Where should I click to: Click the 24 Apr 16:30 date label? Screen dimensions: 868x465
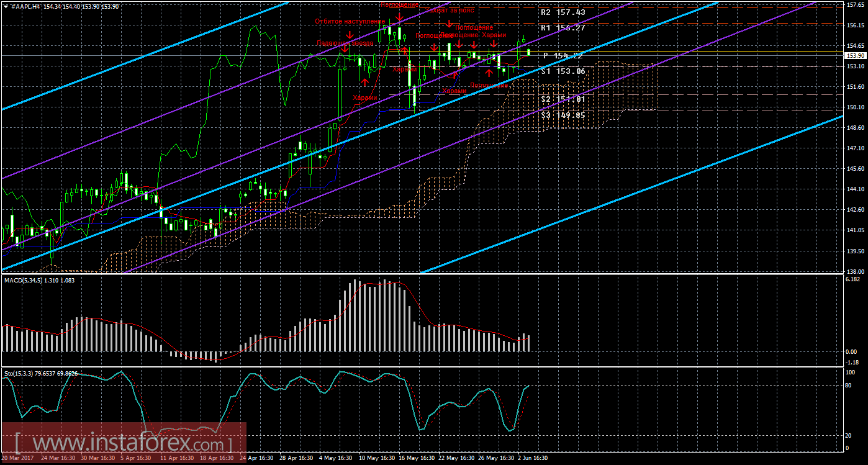click(256, 459)
